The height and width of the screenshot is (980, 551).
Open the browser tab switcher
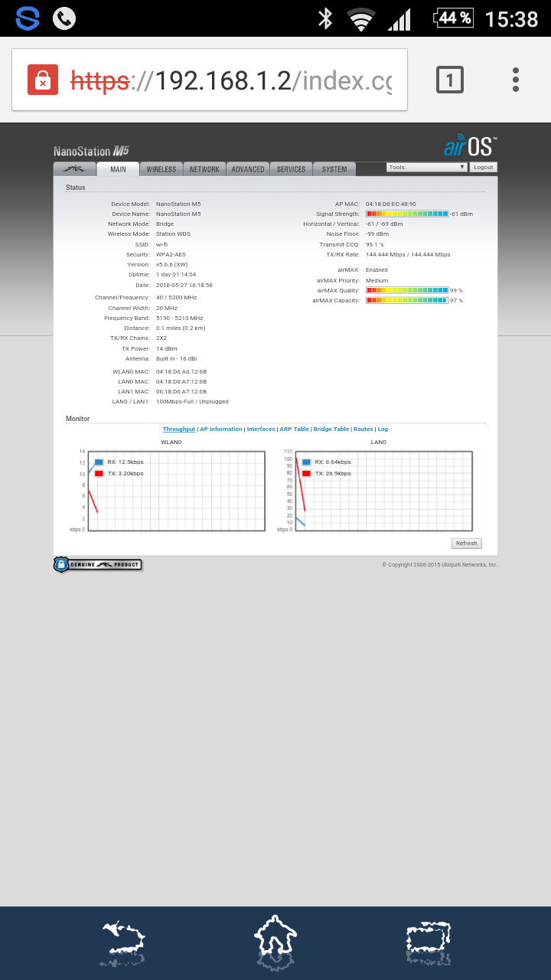click(x=450, y=80)
